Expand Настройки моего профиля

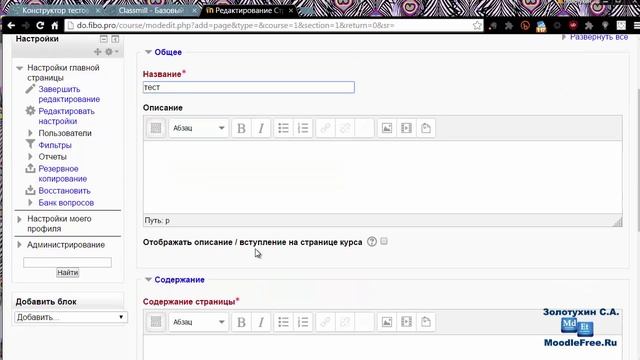pos(19,219)
